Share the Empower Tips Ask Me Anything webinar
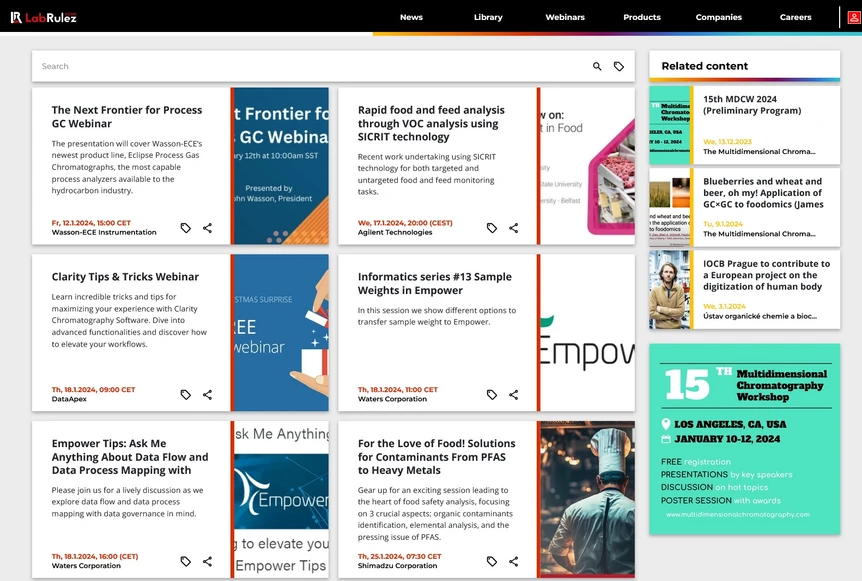The image size is (862, 581). pyautogui.click(x=207, y=561)
